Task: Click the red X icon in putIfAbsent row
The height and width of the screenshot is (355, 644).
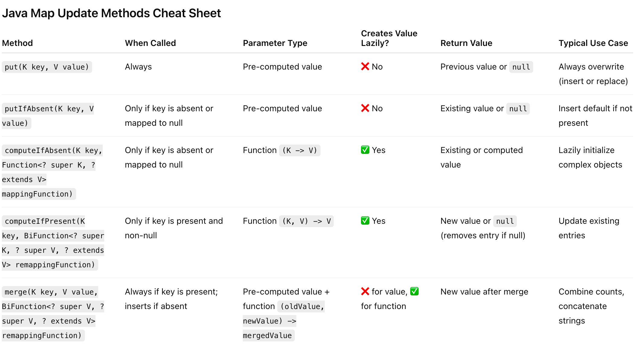Action: coord(365,108)
